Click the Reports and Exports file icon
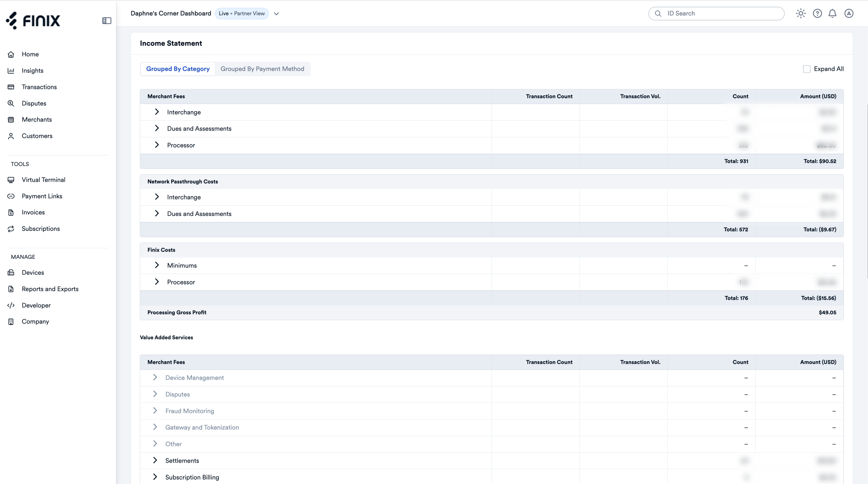868x484 pixels. 11,289
